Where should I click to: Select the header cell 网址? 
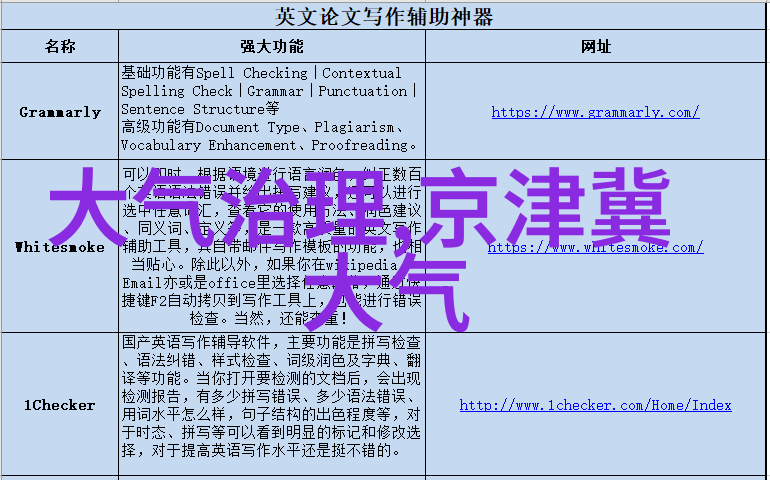(x=595, y=47)
